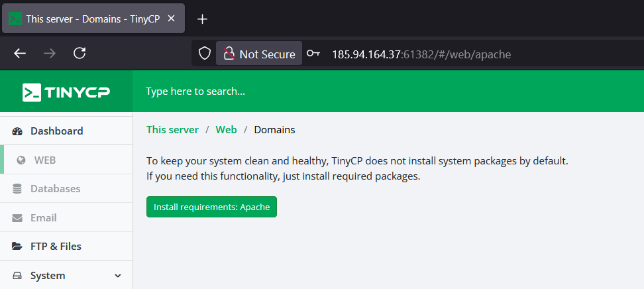The image size is (644, 289).
Task: Follow the 'This server' breadcrumb link
Action: pos(172,130)
